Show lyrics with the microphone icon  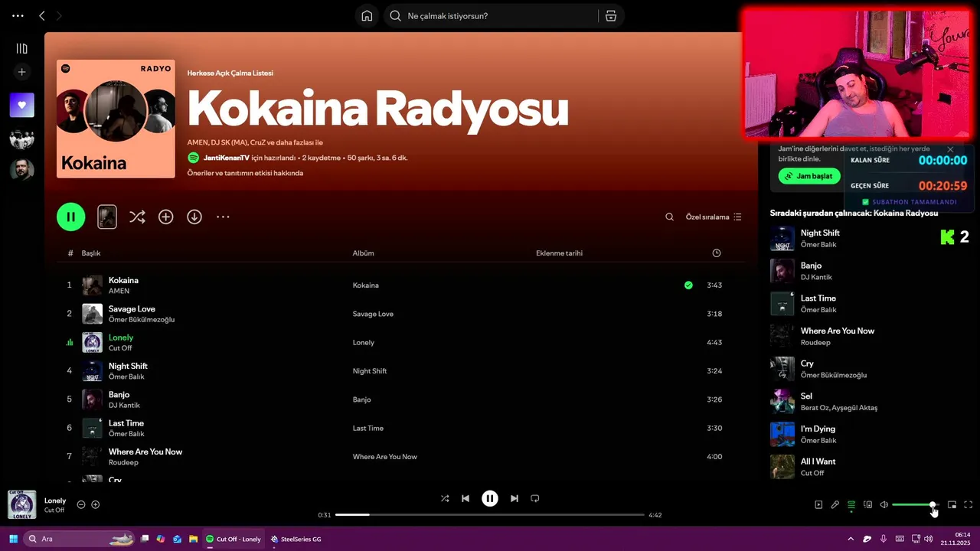pos(835,504)
